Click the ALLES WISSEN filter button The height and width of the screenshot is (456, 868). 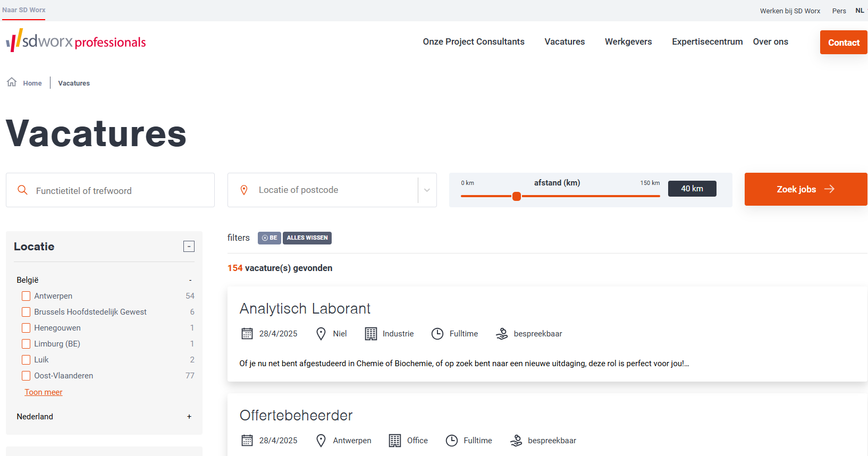click(x=307, y=238)
